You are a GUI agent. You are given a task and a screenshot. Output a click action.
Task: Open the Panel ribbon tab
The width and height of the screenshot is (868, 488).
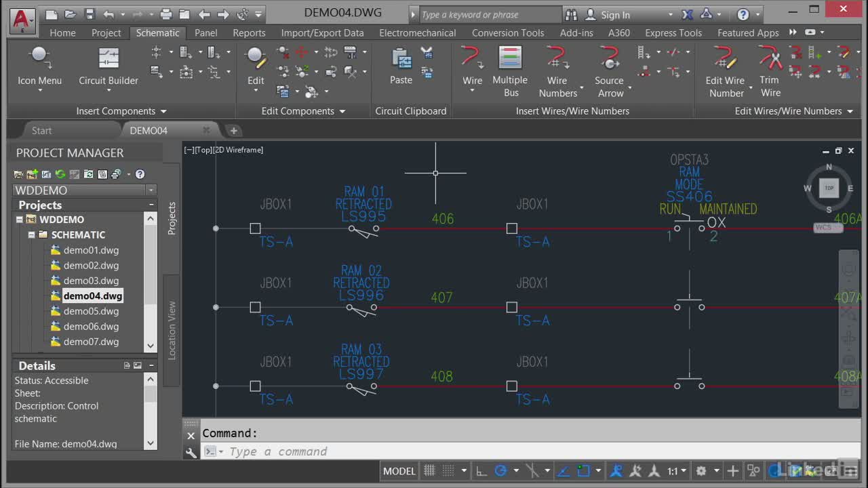point(206,33)
